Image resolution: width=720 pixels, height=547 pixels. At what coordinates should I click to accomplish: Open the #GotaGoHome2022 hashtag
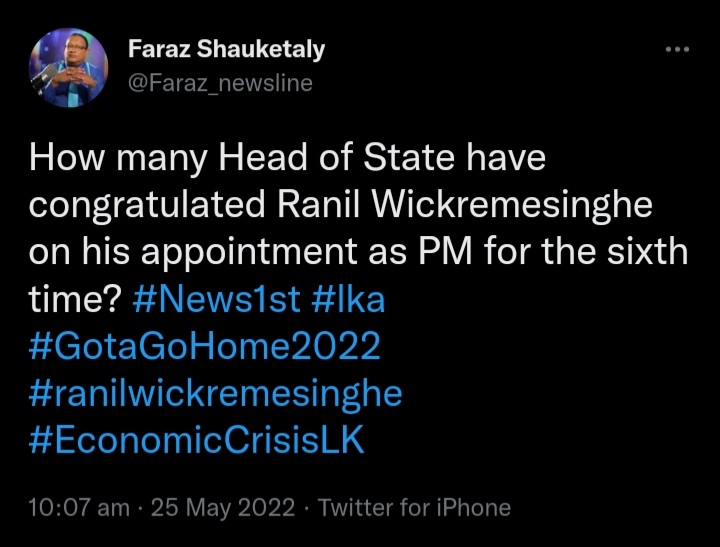pyautogui.click(x=205, y=346)
